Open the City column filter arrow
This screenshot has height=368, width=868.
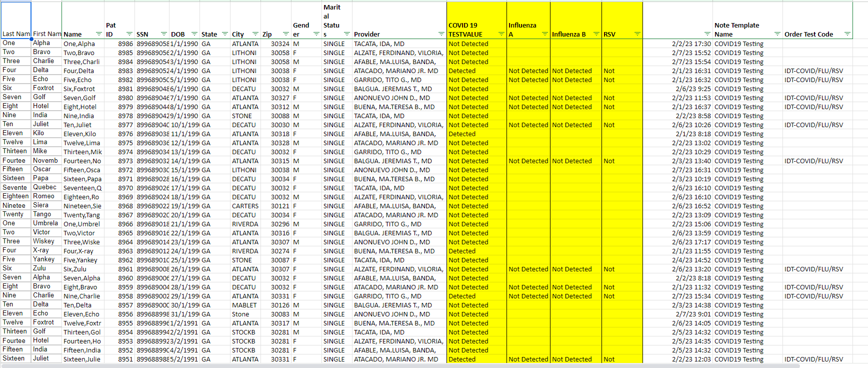(255, 34)
